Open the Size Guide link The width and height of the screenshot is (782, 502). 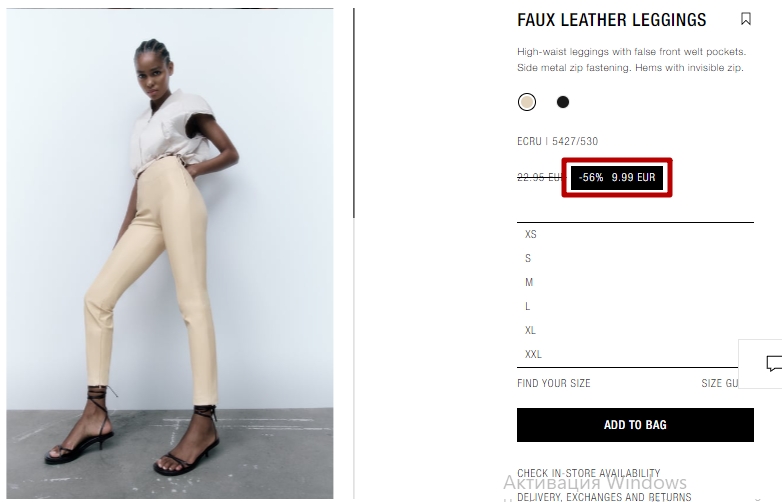tap(720, 383)
